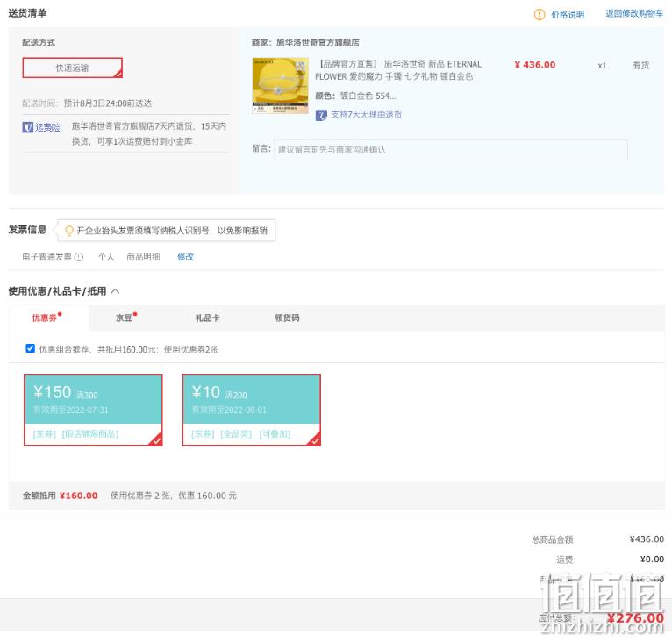Image resolution: width=672 pixels, height=642 pixels.
Task: Click the price explanation warning icon
Action: pyautogui.click(x=540, y=15)
